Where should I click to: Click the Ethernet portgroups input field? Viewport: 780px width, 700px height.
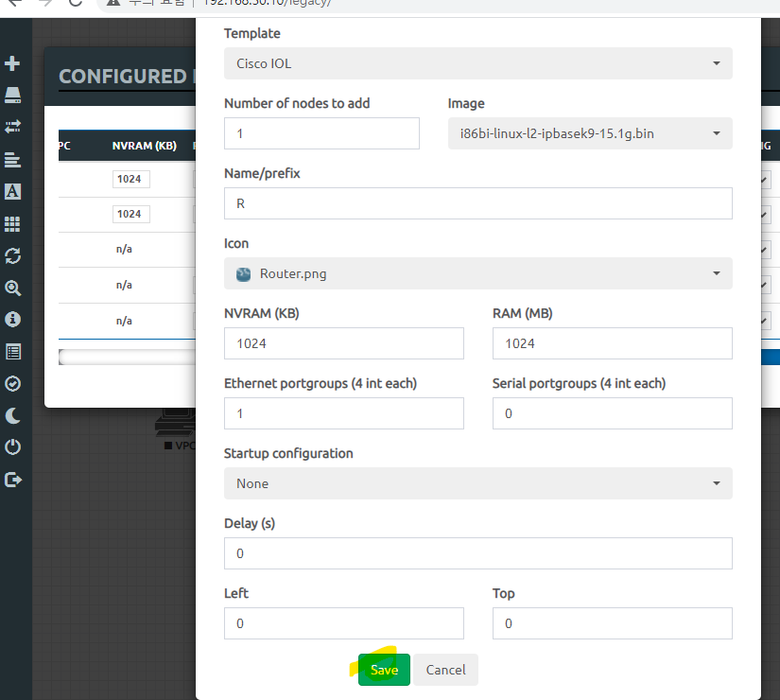point(344,413)
